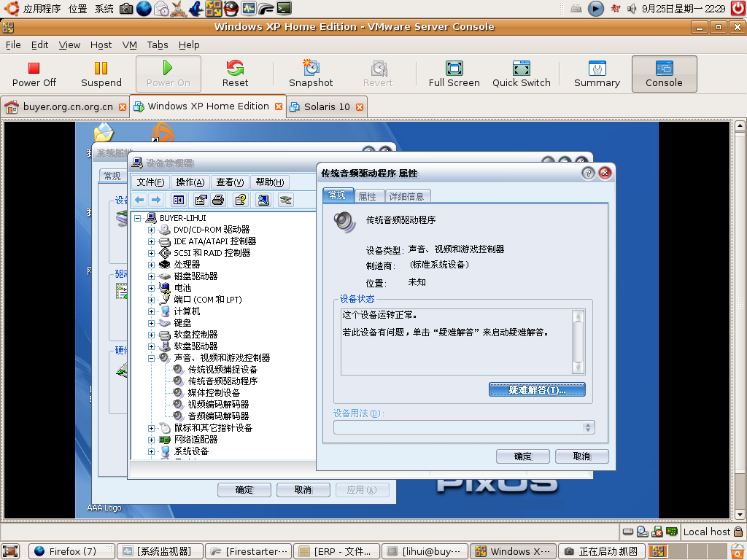Click the Power Off toolbar icon
The width and height of the screenshot is (747, 560).
click(34, 74)
